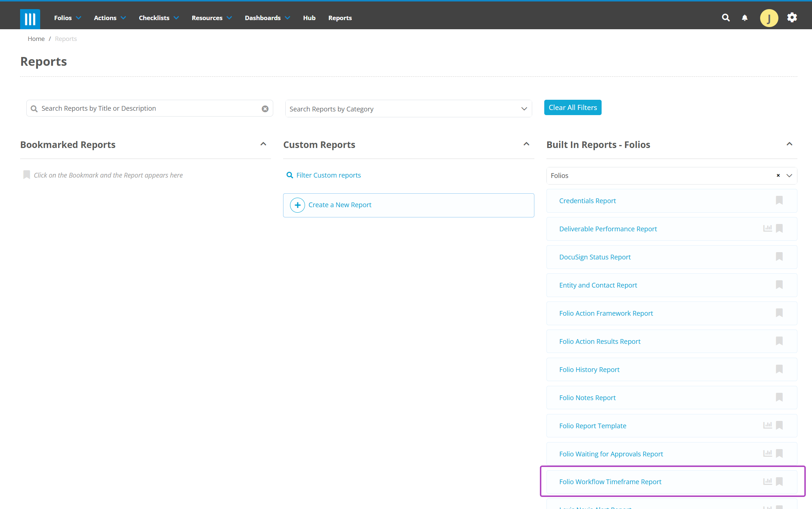Bookmark the Deliverable Performance Report
This screenshot has width=812, height=509.
pos(779,228)
